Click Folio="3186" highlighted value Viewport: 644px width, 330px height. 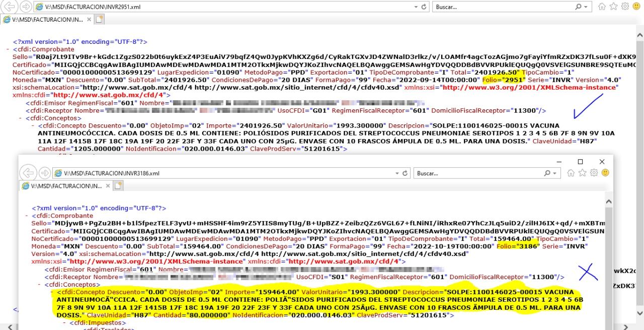click(518, 246)
